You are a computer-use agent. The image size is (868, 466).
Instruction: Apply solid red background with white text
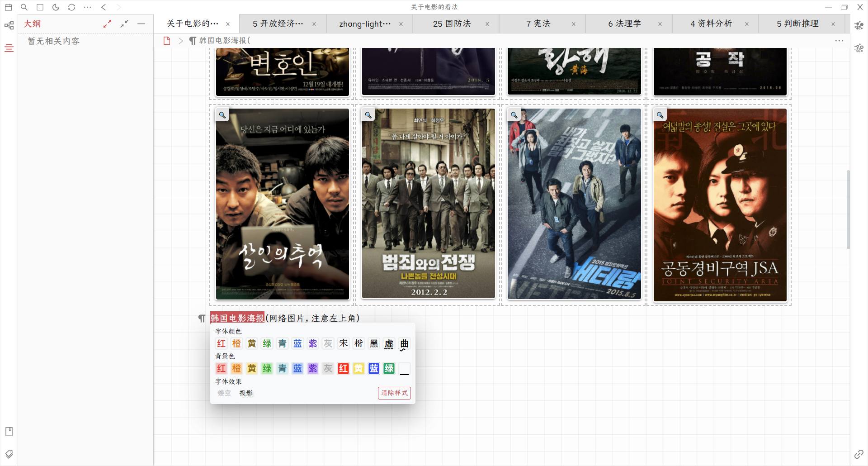click(x=344, y=369)
